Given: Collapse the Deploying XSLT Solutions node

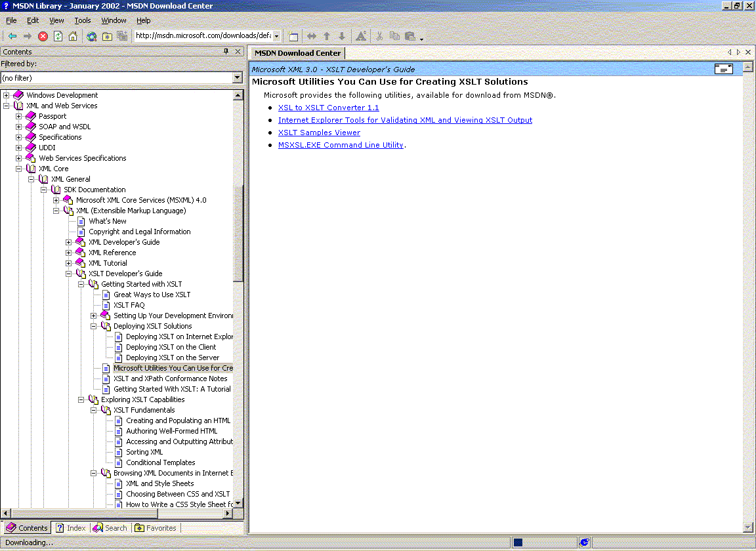Looking at the screenshot, I should click(x=94, y=327).
